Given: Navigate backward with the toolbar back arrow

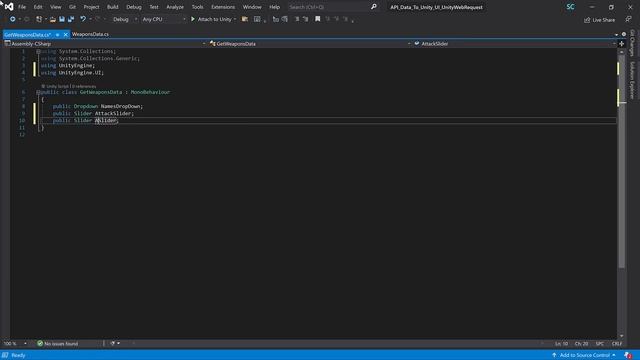Looking at the screenshot, I should [x=13, y=19].
